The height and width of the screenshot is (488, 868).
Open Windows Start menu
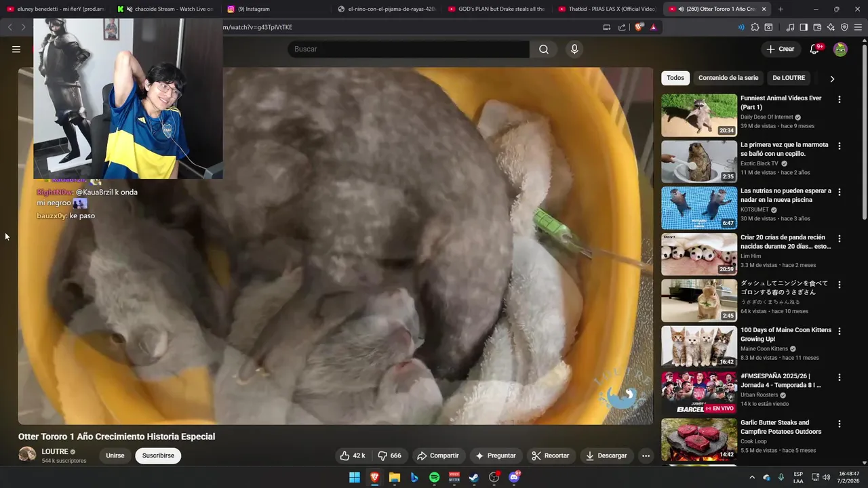(x=355, y=477)
